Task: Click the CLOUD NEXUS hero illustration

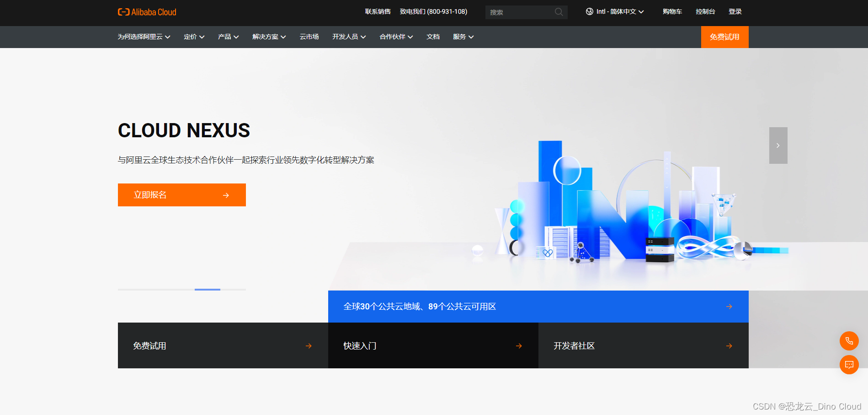Action: (x=631, y=201)
